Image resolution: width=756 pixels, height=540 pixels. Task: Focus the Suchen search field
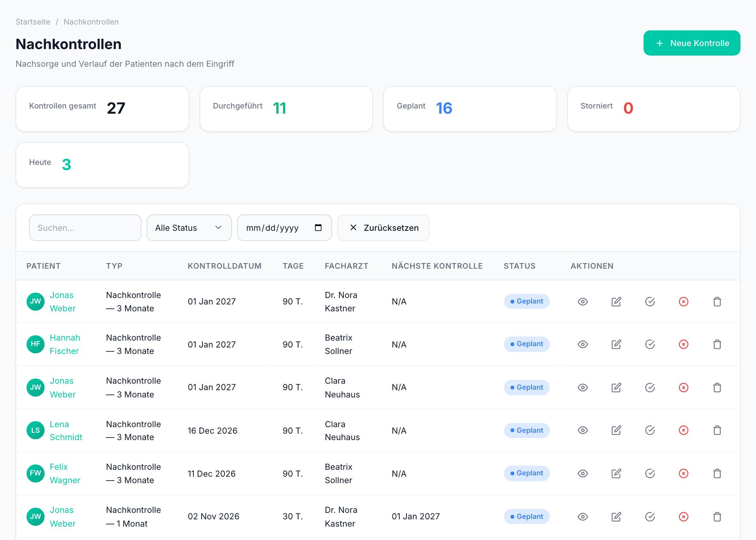[85, 228]
